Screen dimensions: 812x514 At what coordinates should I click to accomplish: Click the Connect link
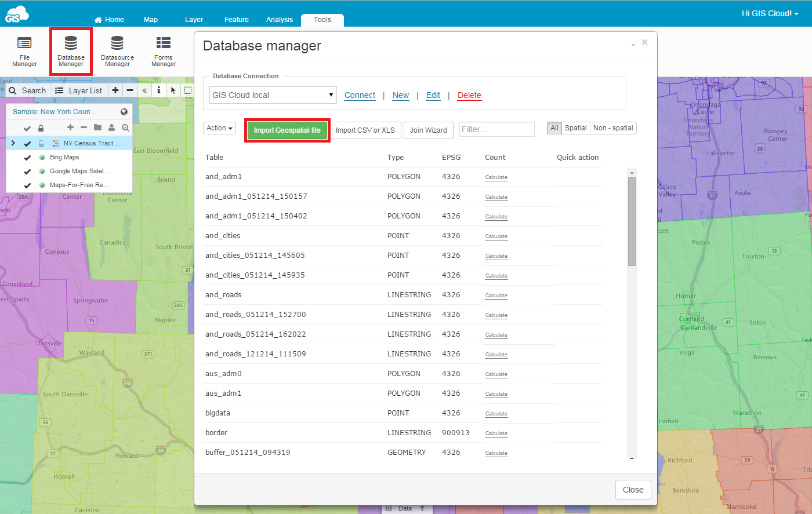[x=360, y=96]
